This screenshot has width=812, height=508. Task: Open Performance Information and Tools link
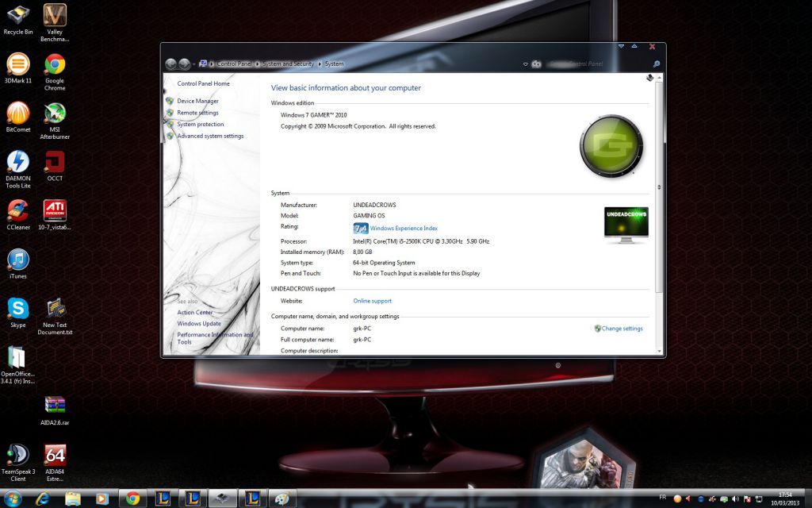pos(215,338)
